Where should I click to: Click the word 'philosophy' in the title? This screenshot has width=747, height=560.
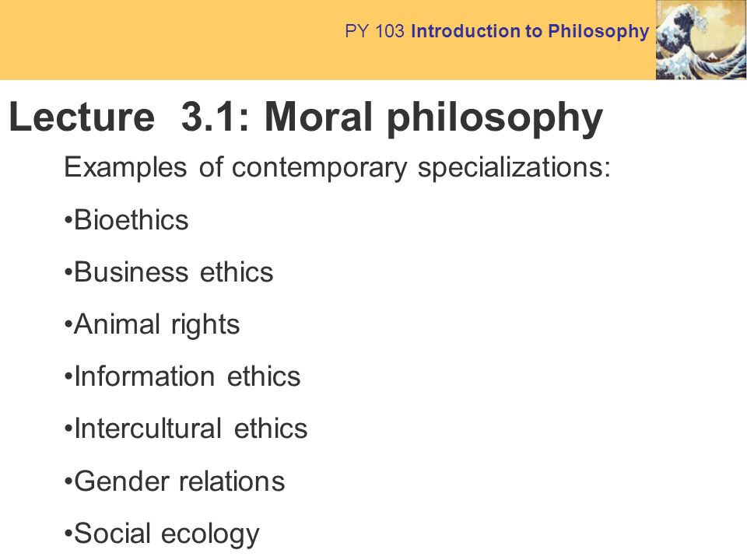point(495,120)
